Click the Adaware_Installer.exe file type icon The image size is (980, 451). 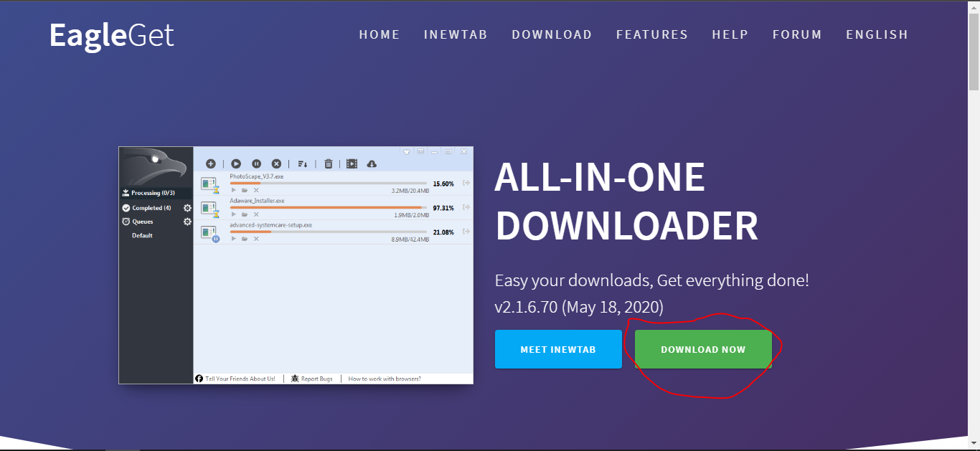[x=209, y=209]
